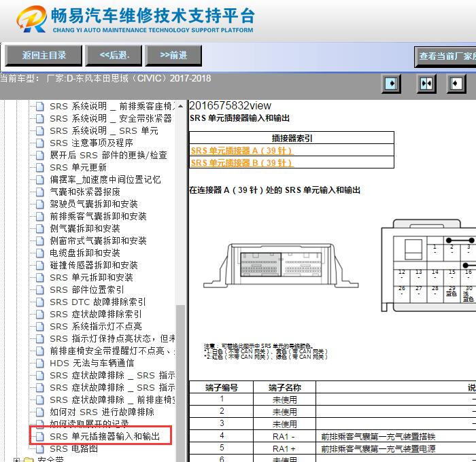
Task: Click the left-arrow panel layout icon
Action: (x=456, y=84)
